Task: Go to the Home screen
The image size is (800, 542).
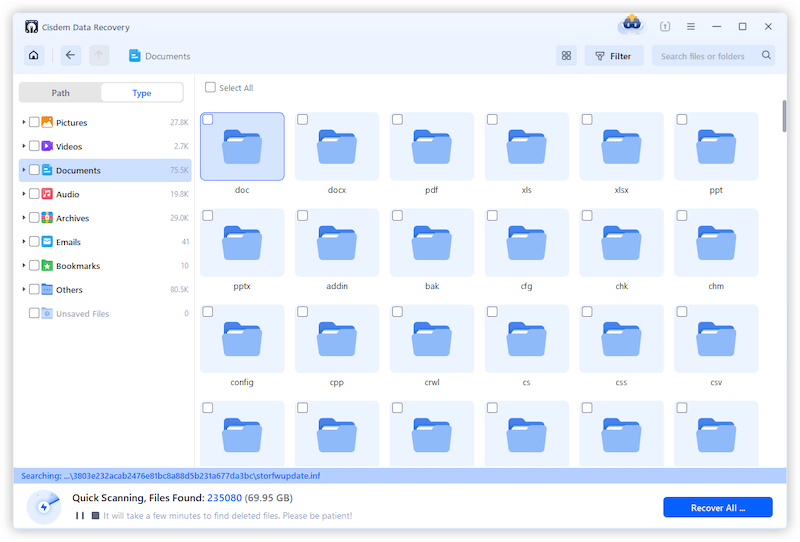Action: point(34,56)
